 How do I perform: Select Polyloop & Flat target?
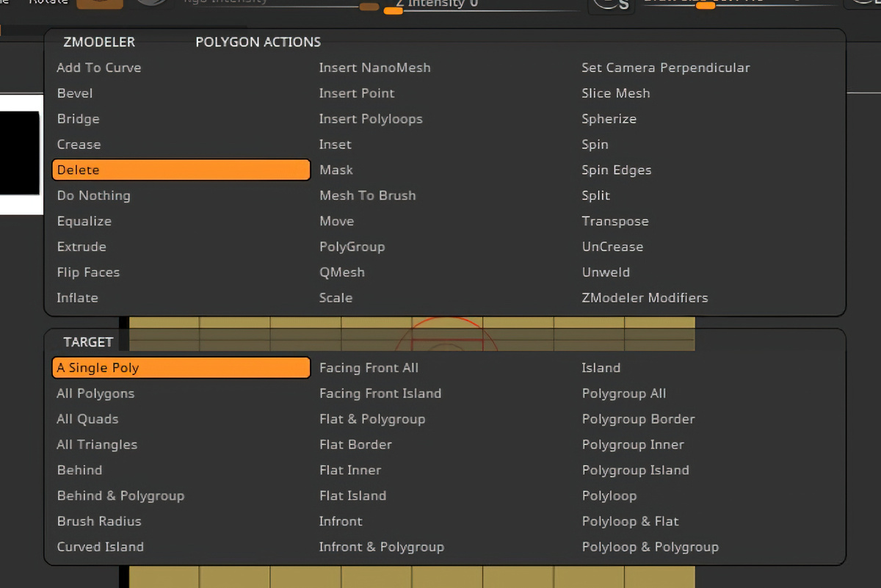(630, 521)
